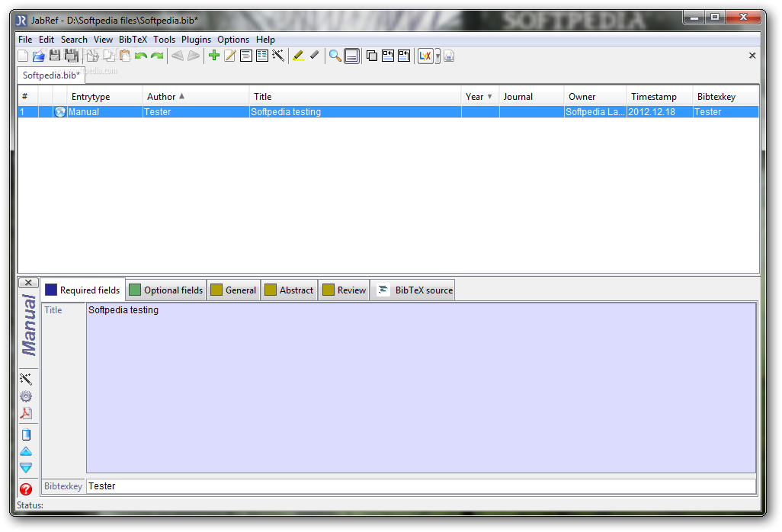Click the first import/arrow window icon
This screenshot has height=532, width=782.
click(x=388, y=56)
